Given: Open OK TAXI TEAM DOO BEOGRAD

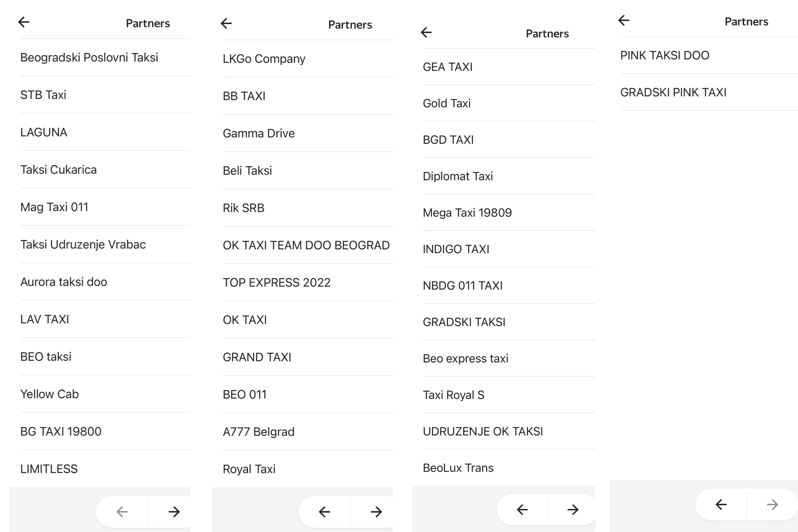Looking at the screenshot, I should [x=306, y=245].
